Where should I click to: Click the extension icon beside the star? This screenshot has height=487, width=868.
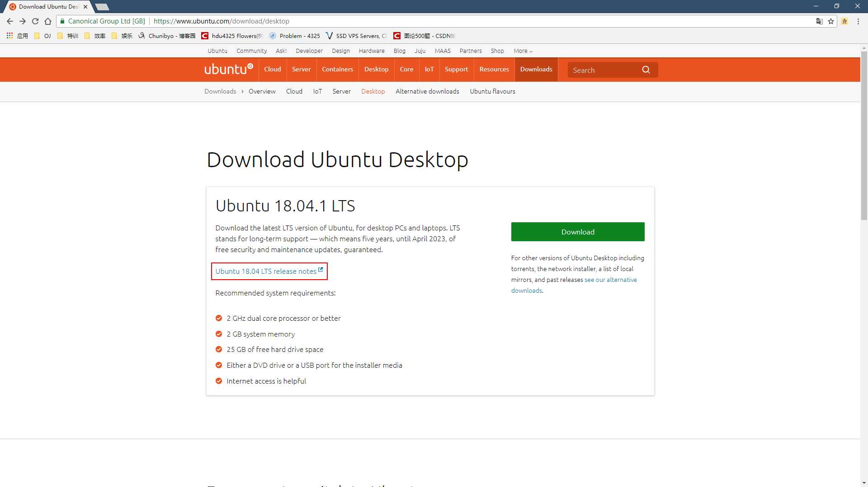[x=844, y=21]
